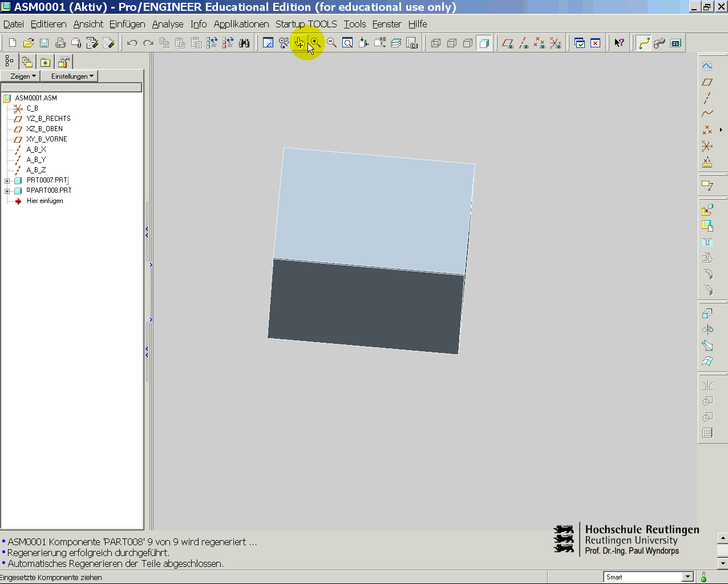Open the Einfügen menu
Screen dimensions: 728x584
(127, 24)
